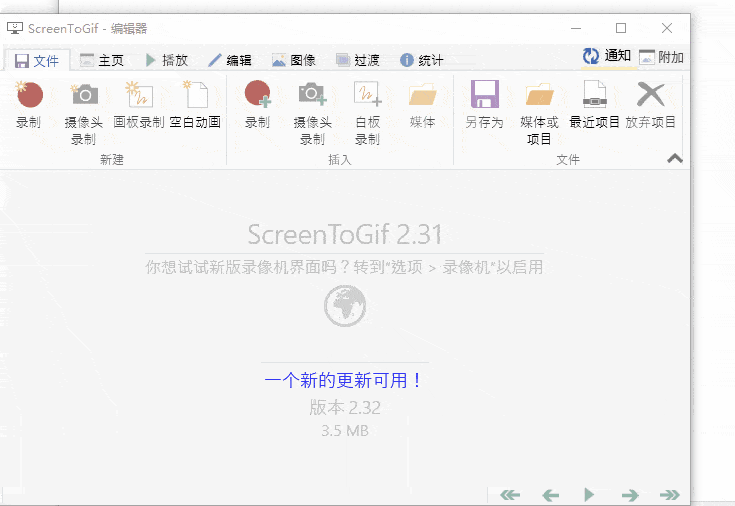This screenshot has height=506, width=735.
Task: Create a blank animation (空白动画)
Action: [x=195, y=106]
